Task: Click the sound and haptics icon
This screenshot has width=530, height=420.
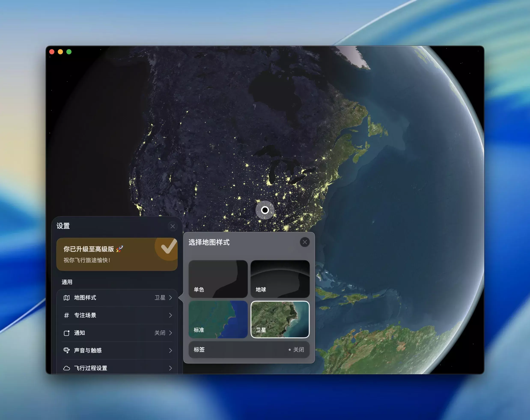Action: [67, 350]
